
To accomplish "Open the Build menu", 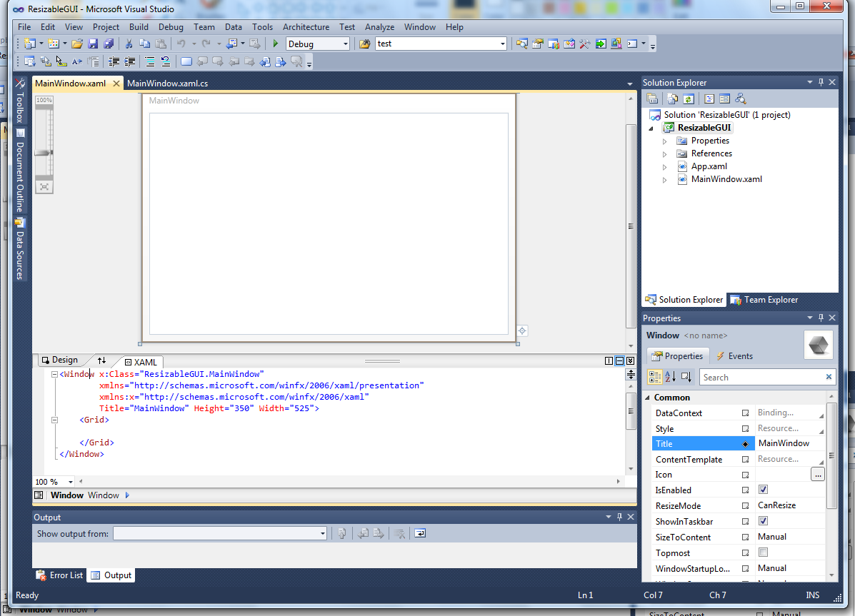I will coord(139,26).
